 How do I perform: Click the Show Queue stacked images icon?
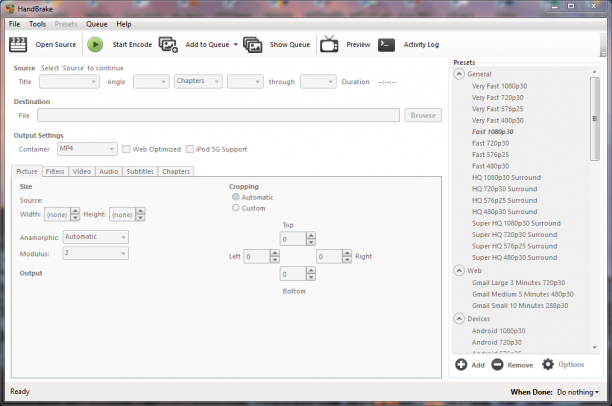253,45
